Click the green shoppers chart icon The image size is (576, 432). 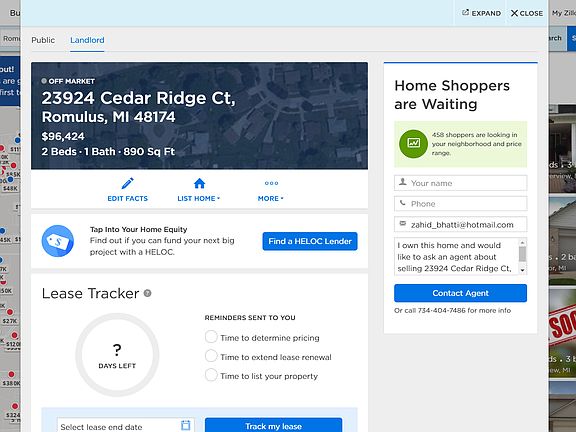coord(413,143)
